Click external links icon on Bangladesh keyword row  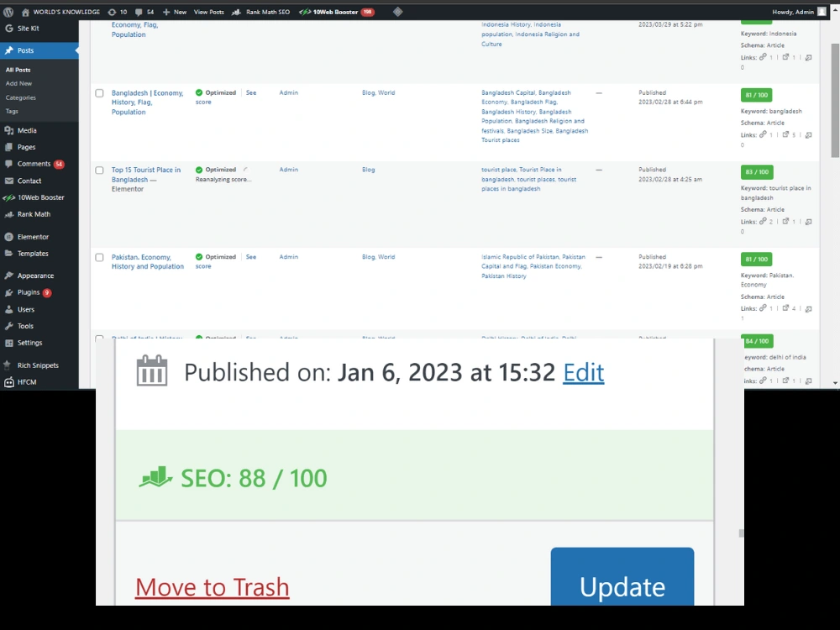point(786,134)
